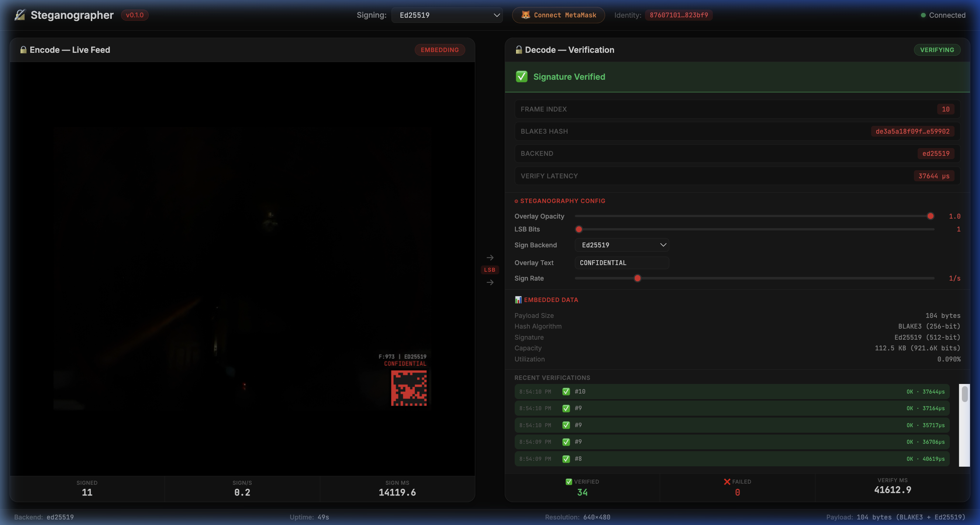
Task: Click the gear icon next to Steganography Config
Action: (516, 201)
